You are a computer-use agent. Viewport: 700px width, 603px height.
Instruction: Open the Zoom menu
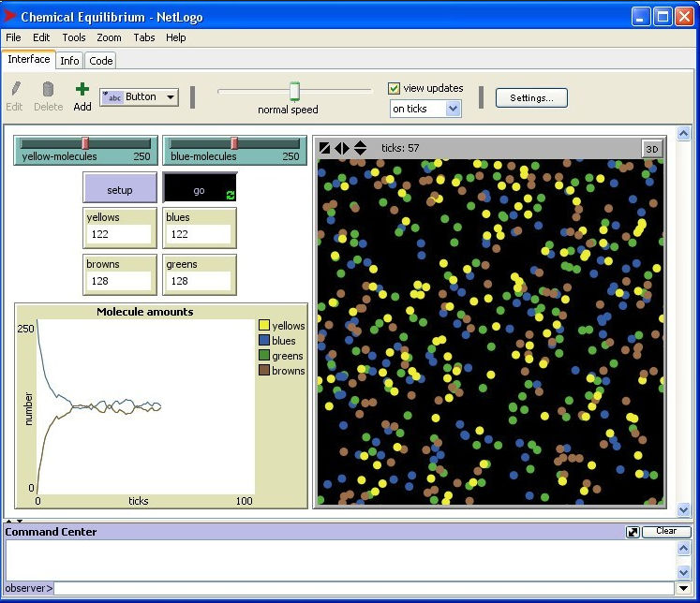(x=109, y=37)
